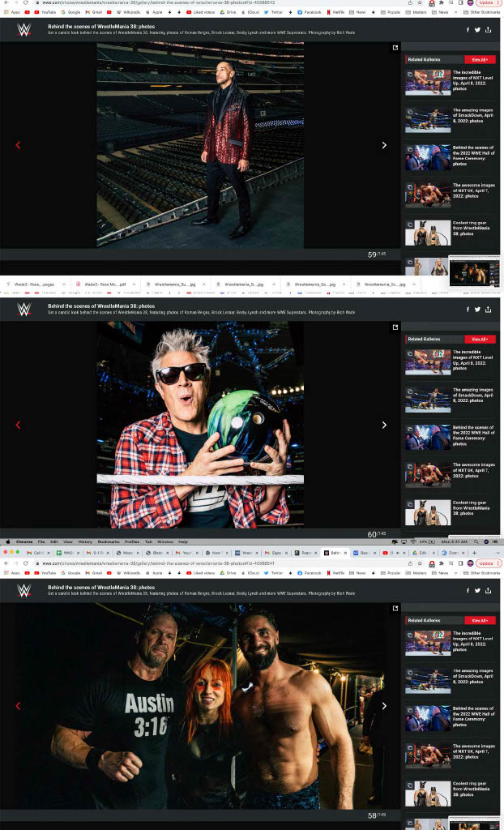
Task: Click the Mon 9:41 AM clock in the menu bar
Action: [x=456, y=542]
